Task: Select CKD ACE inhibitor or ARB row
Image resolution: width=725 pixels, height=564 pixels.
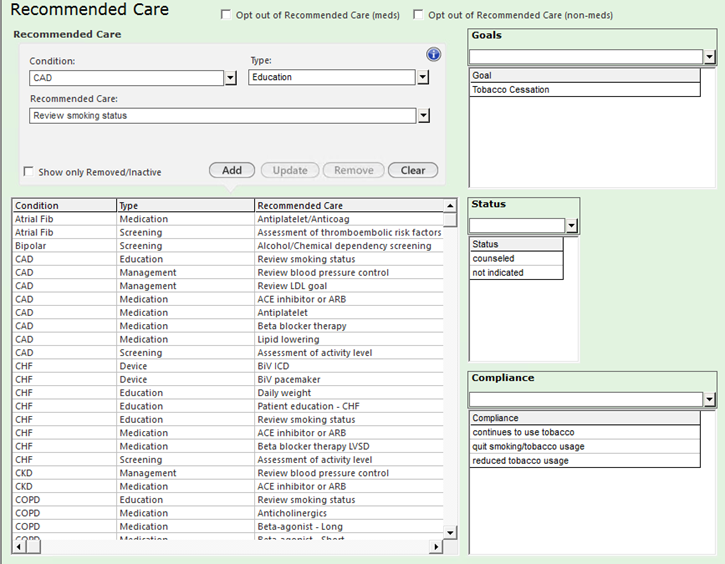Action: click(x=228, y=487)
